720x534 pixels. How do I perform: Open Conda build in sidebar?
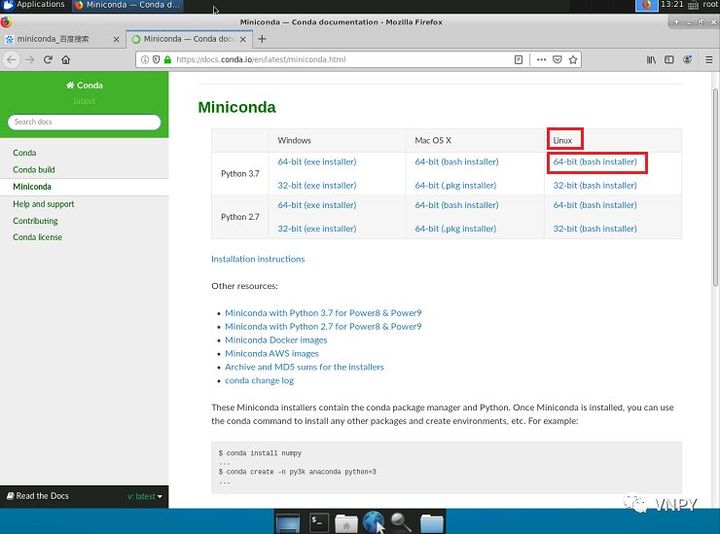point(34,170)
